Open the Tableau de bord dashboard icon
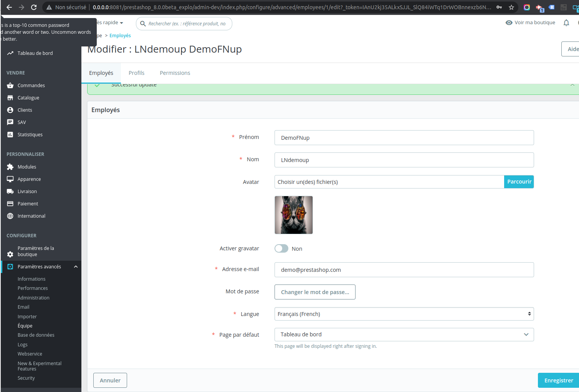 click(x=10, y=53)
